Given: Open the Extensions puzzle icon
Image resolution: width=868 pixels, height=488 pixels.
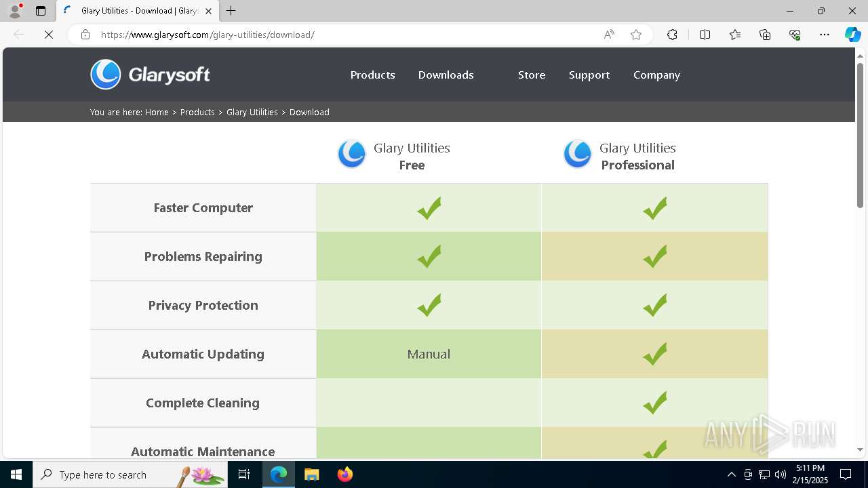Looking at the screenshot, I should [x=672, y=35].
